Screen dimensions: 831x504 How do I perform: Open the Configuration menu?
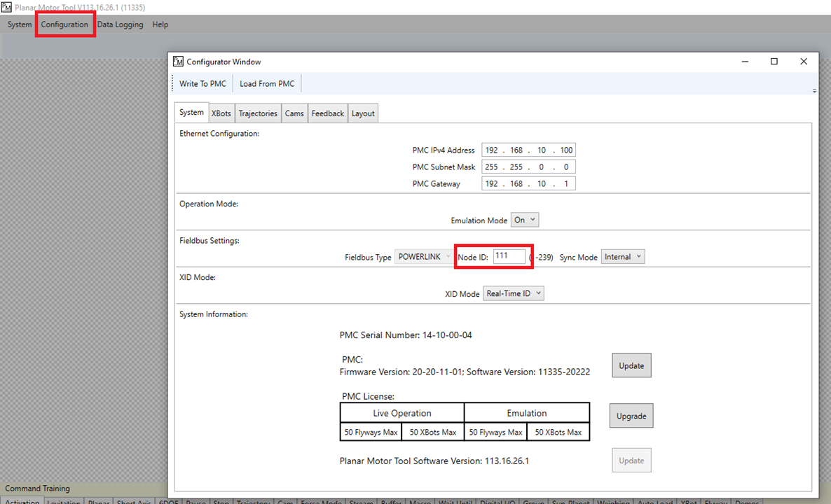point(64,24)
